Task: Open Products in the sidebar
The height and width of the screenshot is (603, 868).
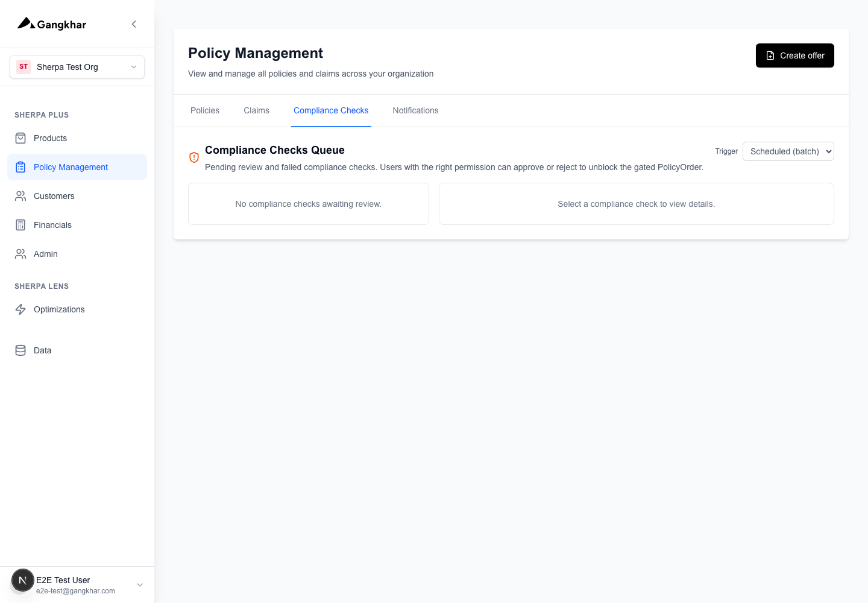Action: pyautogui.click(x=77, y=138)
